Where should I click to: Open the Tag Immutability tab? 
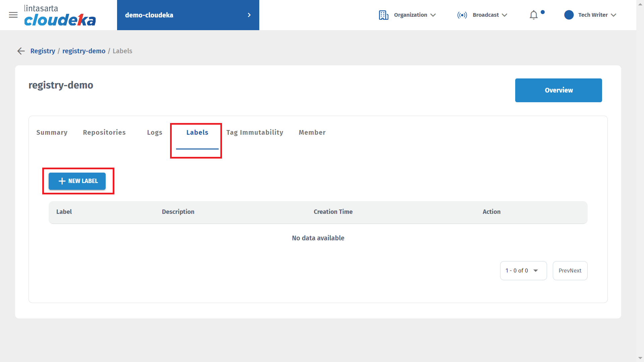[x=255, y=132]
